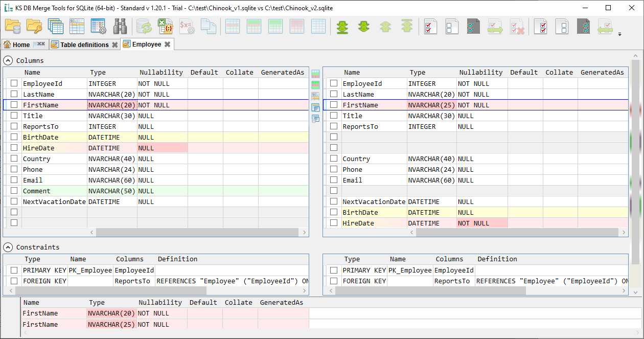Generate a SELECT script

(x=77, y=26)
